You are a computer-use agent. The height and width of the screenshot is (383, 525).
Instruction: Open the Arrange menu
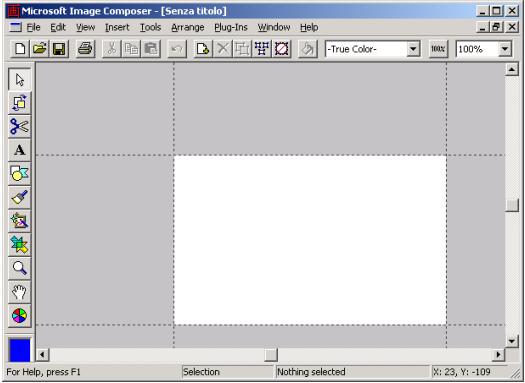click(x=188, y=27)
